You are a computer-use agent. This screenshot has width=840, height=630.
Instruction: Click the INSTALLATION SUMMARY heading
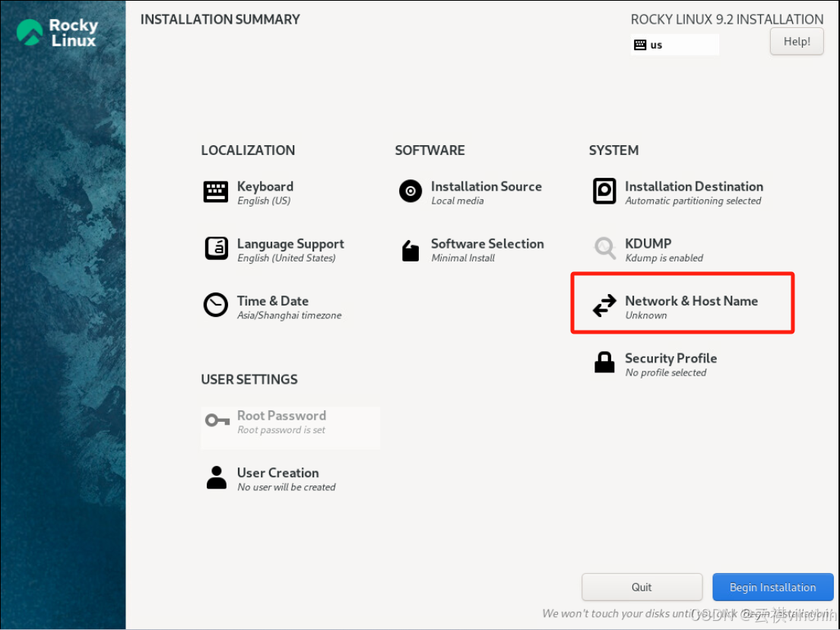click(x=220, y=20)
